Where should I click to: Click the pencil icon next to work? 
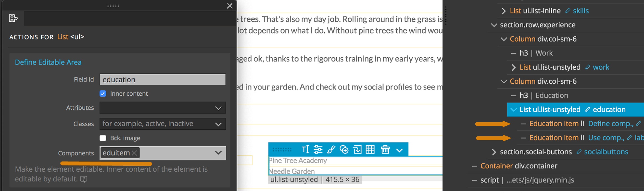coord(587,67)
